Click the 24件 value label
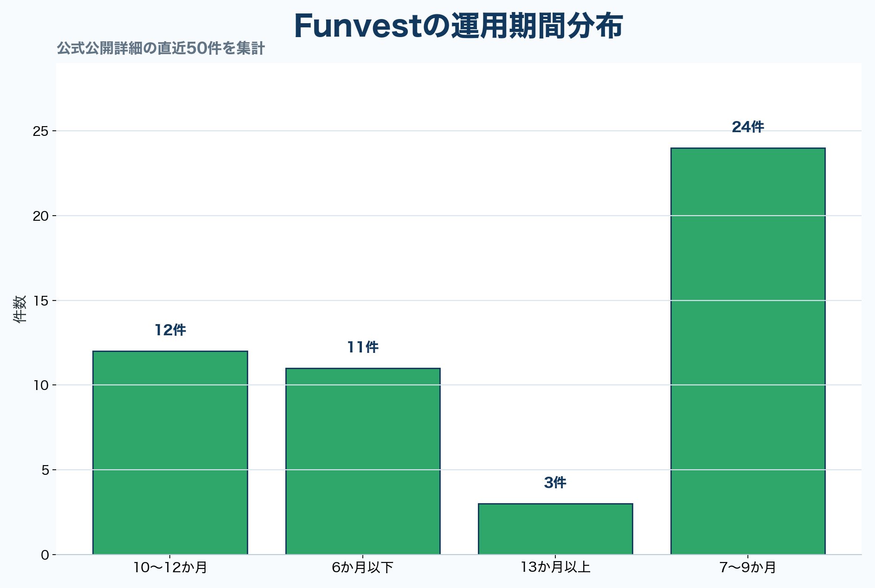875x588 pixels. pyautogui.click(x=748, y=127)
